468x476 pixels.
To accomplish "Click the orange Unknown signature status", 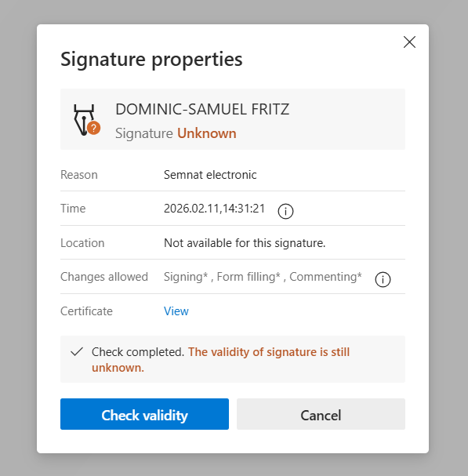I will pyautogui.click(x=207, y=133).
